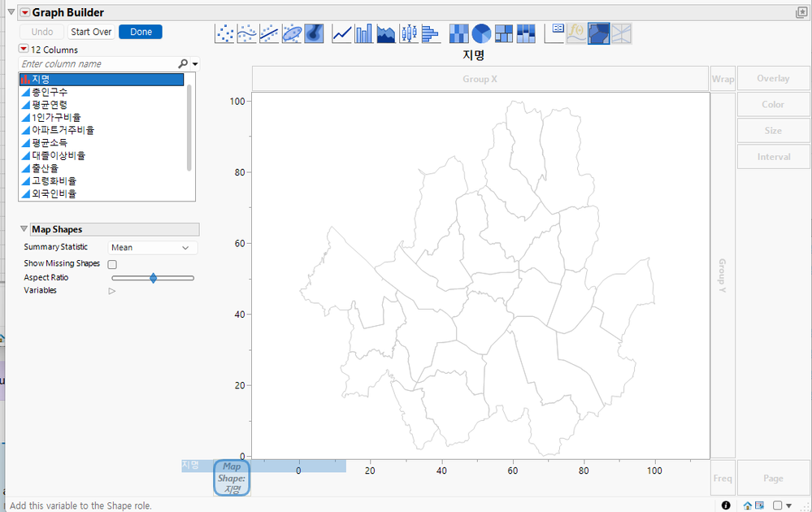Screen dimensions: 812x512
Task: Toggle the Show Missing Shapes checkbox
Action: pyautogui.click(x=112, y=264)
